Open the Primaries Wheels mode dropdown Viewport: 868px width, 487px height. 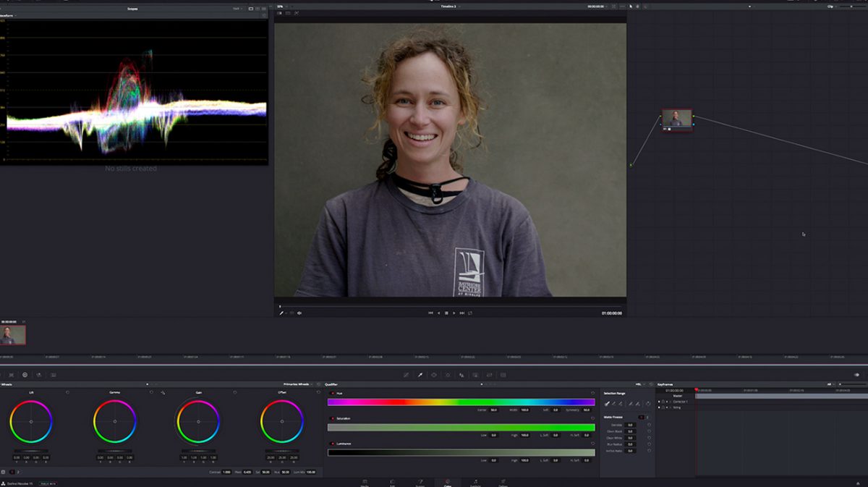(298, 384)
